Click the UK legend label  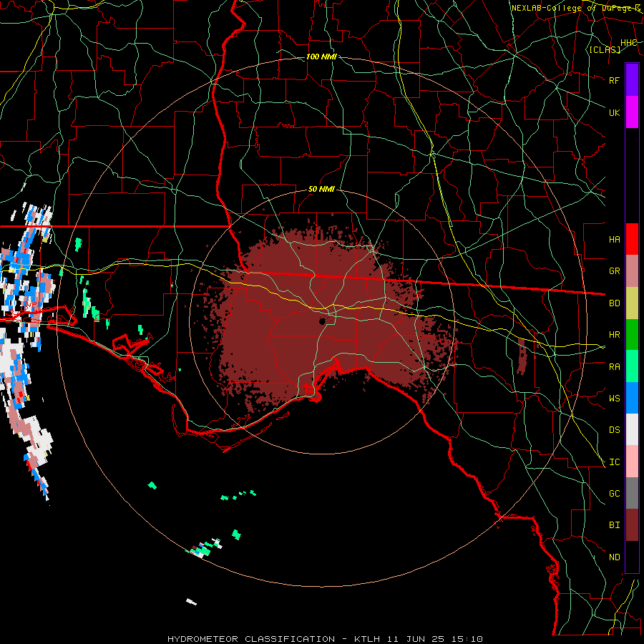click(x=614, y=112)
